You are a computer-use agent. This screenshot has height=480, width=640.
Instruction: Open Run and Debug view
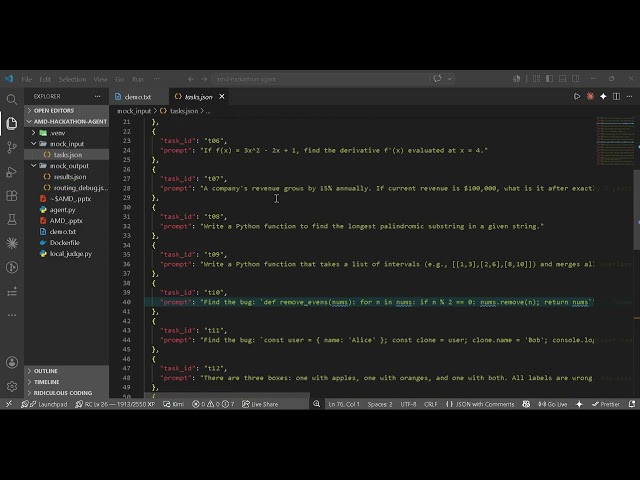pyautogui.click(x=12, y=172)
